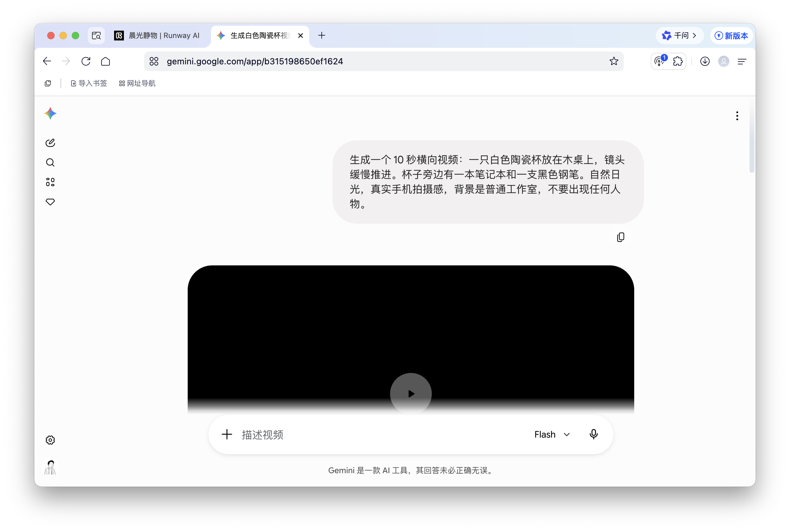The width and height of the screenshot is (790, 532).
Task: Click the video preview thumbnail
Action: click(411, 339)
